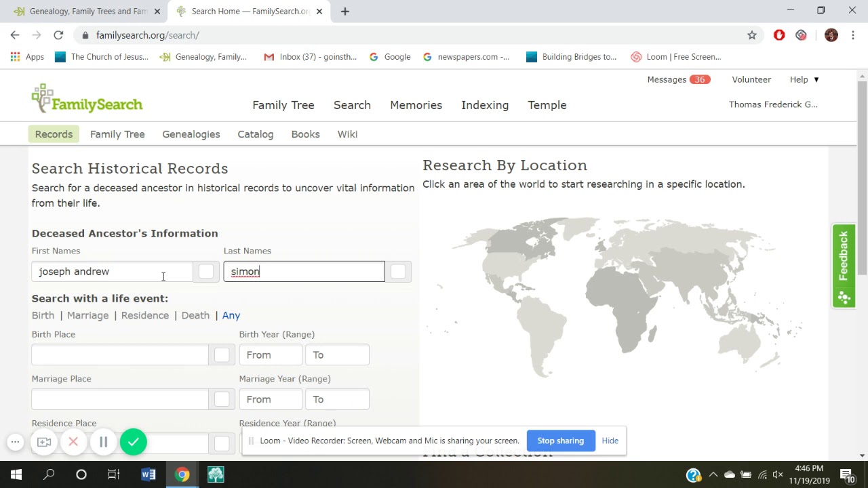The image size is (868, 488).
Task: Select the Genealogies sub-tab
Action: coord(191,134)
